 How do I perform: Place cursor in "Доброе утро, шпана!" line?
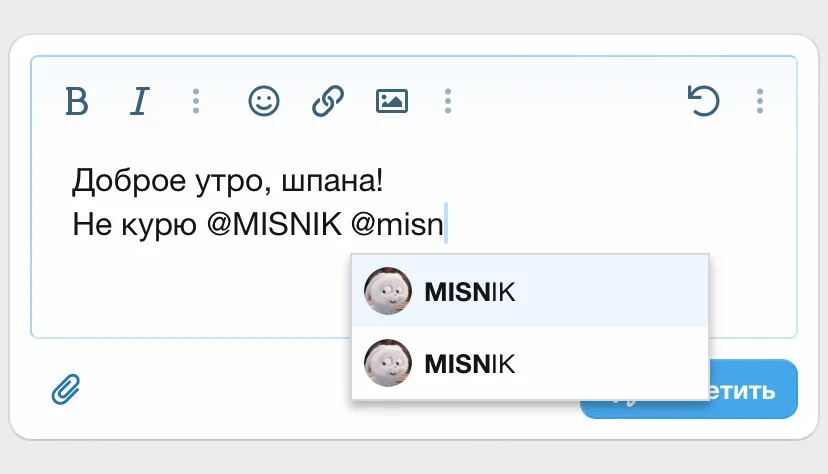coord(227,182)
